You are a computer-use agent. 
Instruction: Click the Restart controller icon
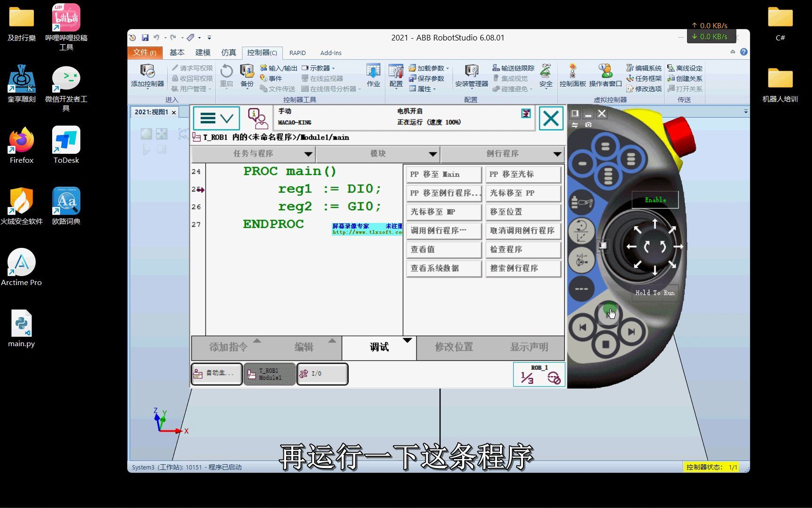tap(226, 76)
